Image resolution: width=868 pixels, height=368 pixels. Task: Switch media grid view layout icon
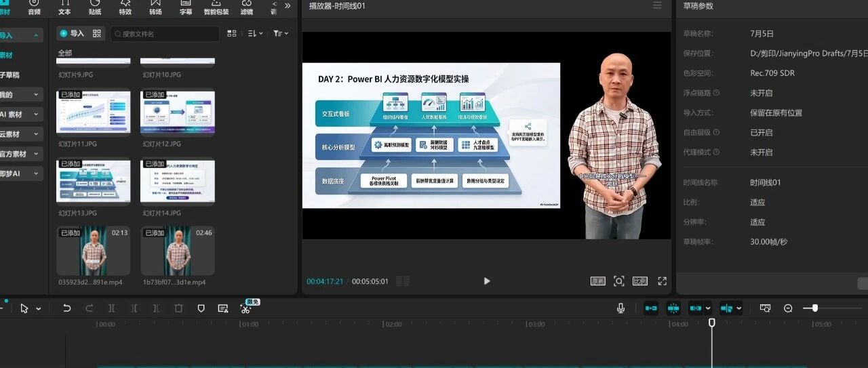[x=232, y=33]
